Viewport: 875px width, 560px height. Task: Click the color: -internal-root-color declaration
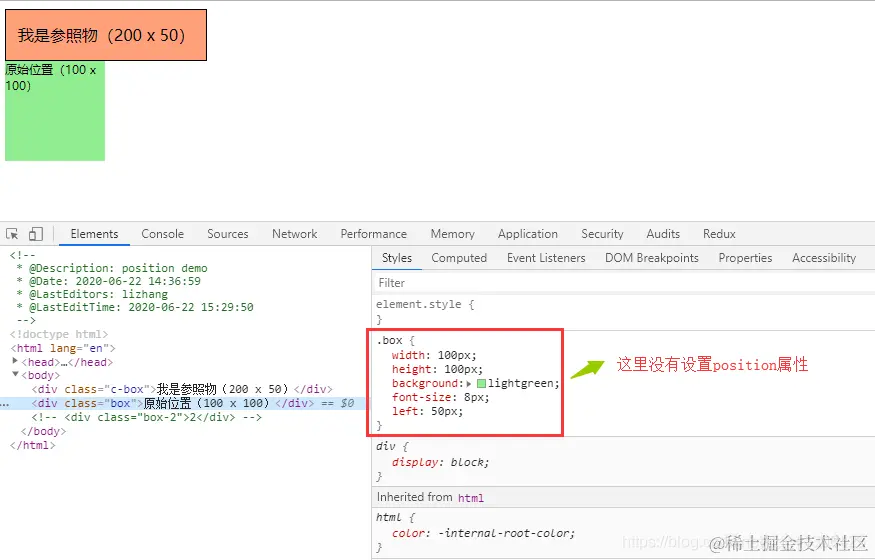(483, 533)
